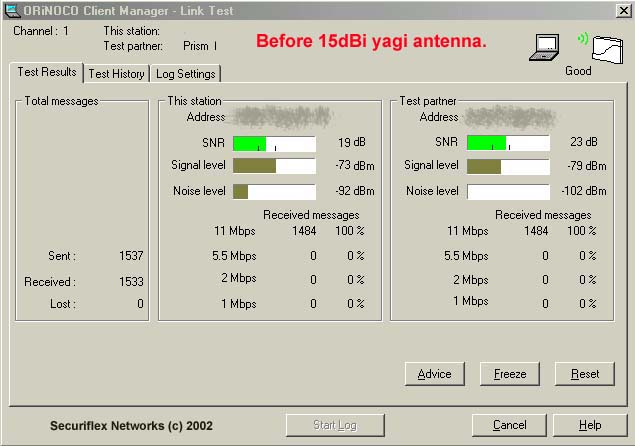
Task: Click the Received count '1533'
Action: tap(131, 282)
